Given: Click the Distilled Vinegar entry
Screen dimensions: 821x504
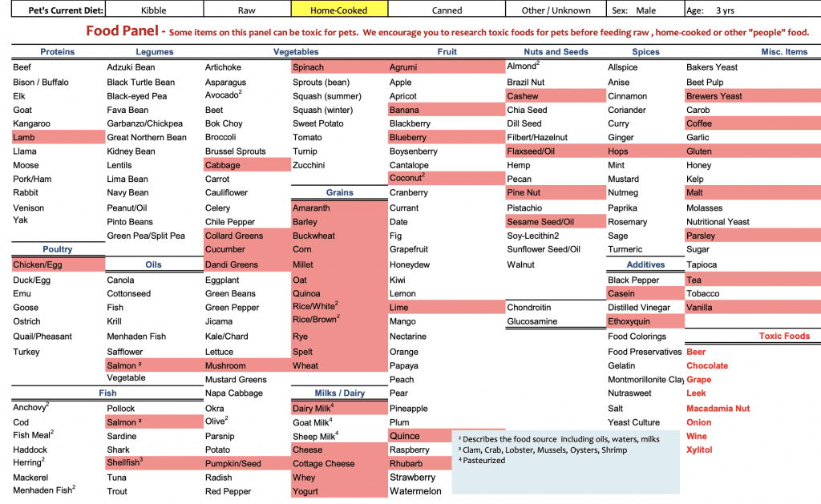Looking at the screenshot, I should pos(639,307).
